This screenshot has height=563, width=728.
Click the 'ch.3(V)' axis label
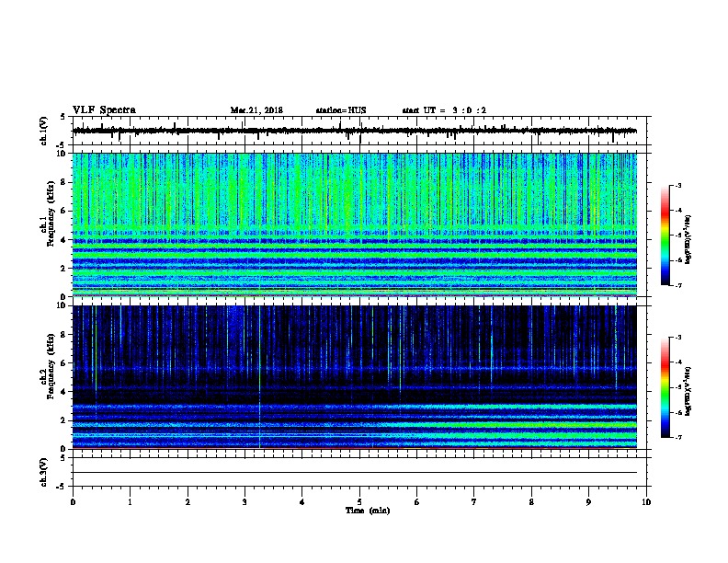[43, 472]
